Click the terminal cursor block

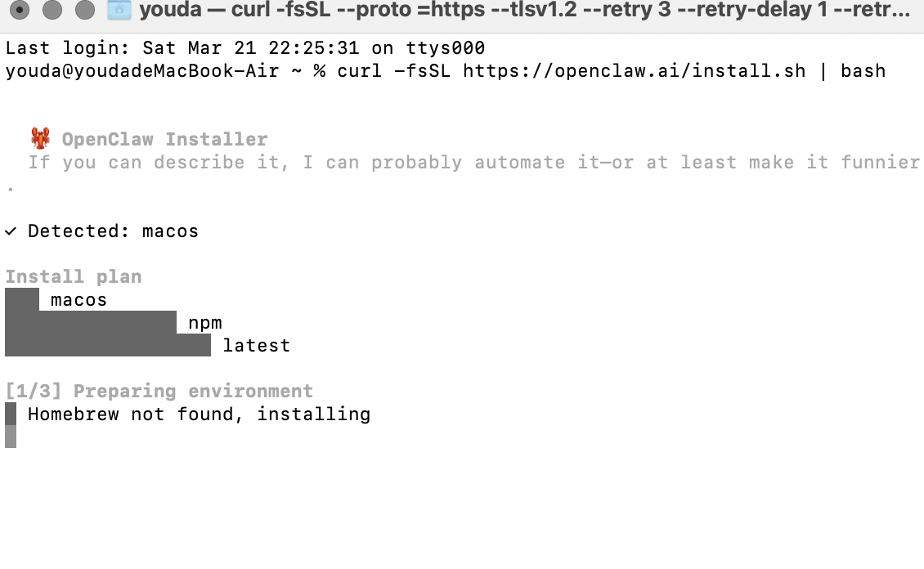11,437
